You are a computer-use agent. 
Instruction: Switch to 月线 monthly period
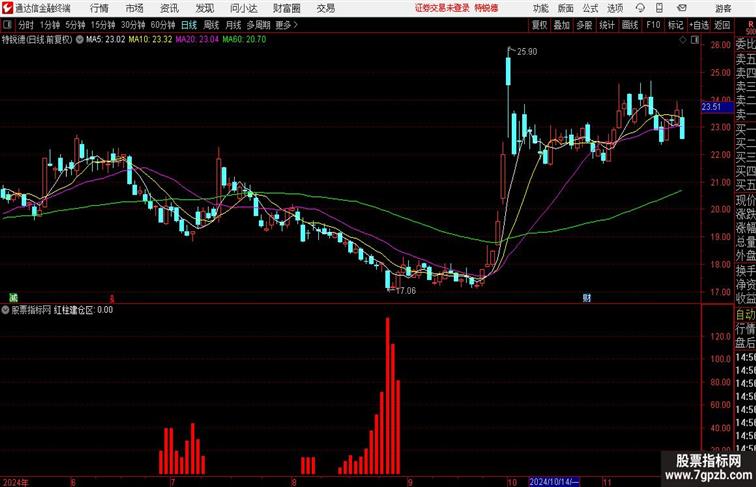click(233, 25)
